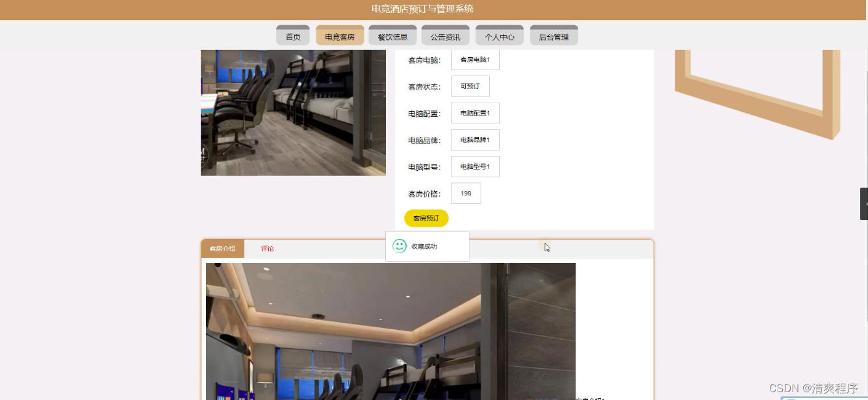The image size is (868, 400).
Task: Click the 电脑配置 label
Action: click(x=424, y=114)
